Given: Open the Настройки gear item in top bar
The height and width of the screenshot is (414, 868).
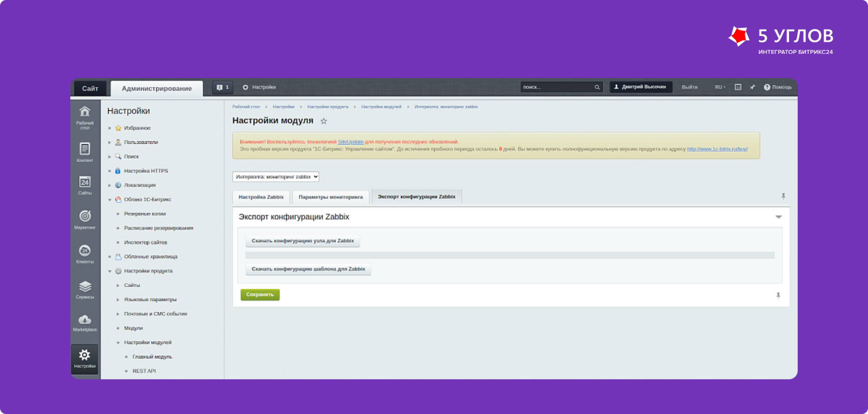Looking at the screenshot, I should (x=259, y=87).
